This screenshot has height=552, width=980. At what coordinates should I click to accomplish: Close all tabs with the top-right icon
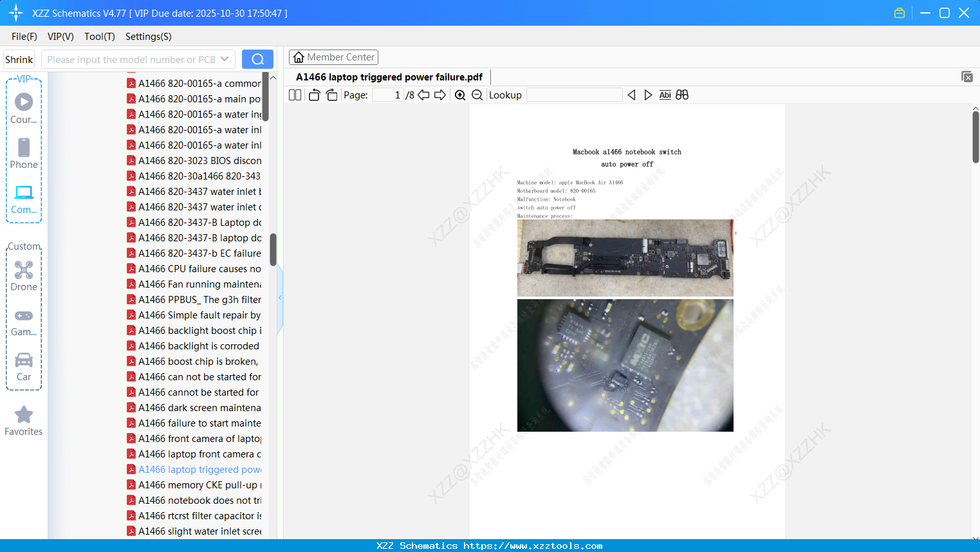click(x=967, y=77)
